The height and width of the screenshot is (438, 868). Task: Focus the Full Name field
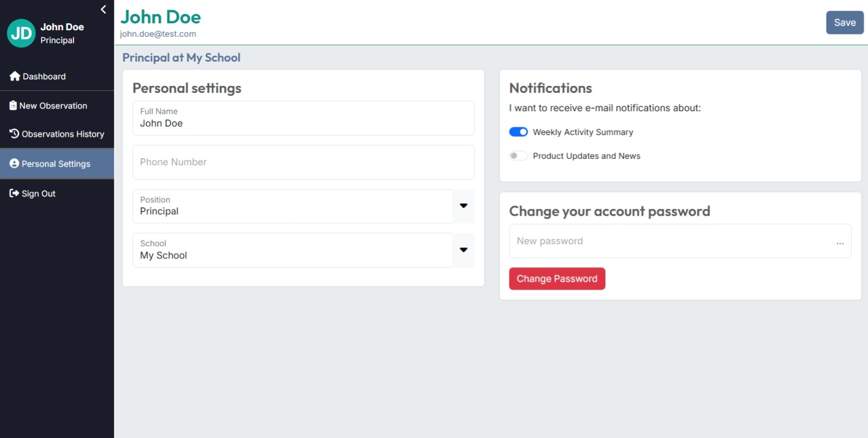pos(303,118)
